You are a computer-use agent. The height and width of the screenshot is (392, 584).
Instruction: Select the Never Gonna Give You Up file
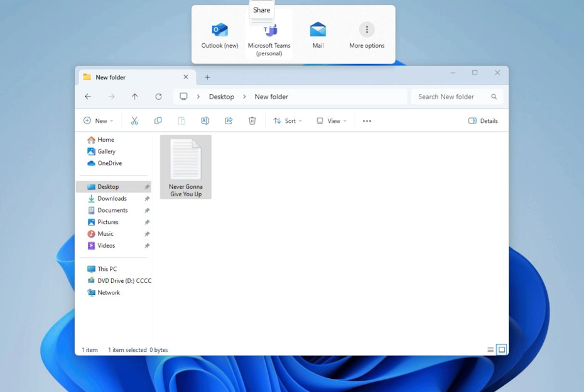[x=186, y=167]
